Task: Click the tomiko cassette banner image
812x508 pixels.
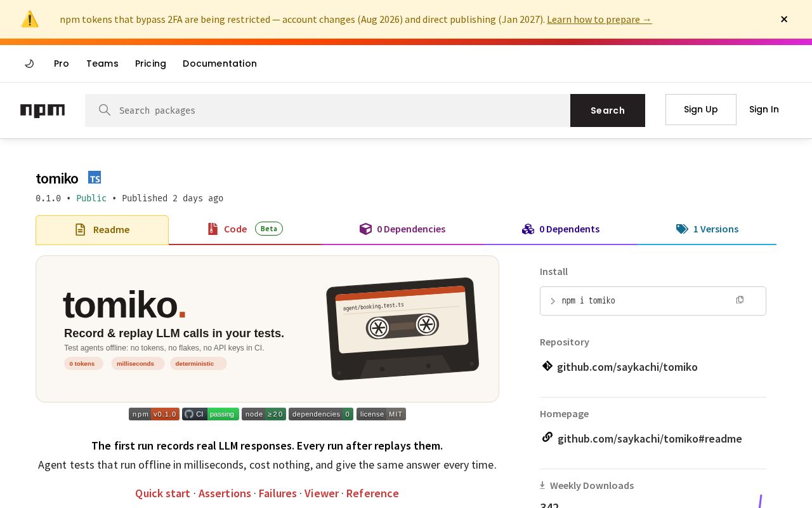Action: tap(267, 329)
